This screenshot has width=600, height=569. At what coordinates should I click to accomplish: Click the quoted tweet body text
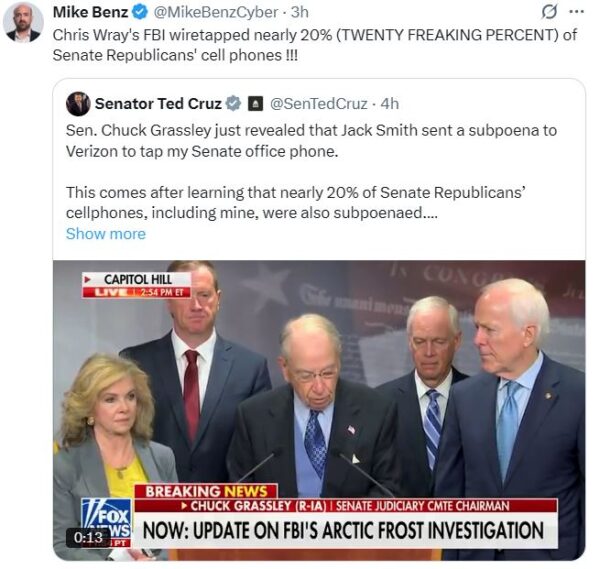pyautogui.click(x=311, y=171)
